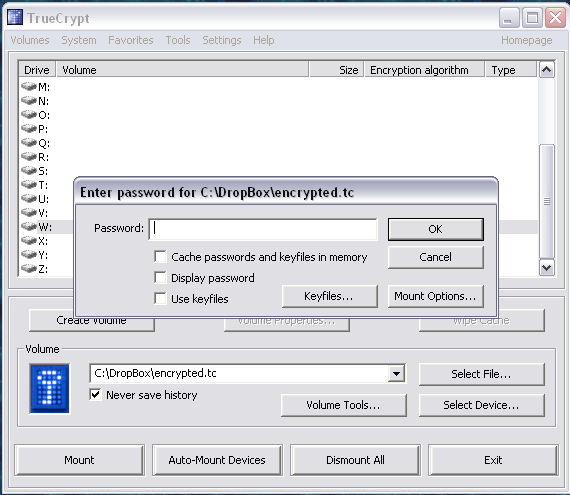The width and height of the screenshot is (570, 495).
Task: Click the drive list scroll up arrow
Action: click(x=547, y=69)
